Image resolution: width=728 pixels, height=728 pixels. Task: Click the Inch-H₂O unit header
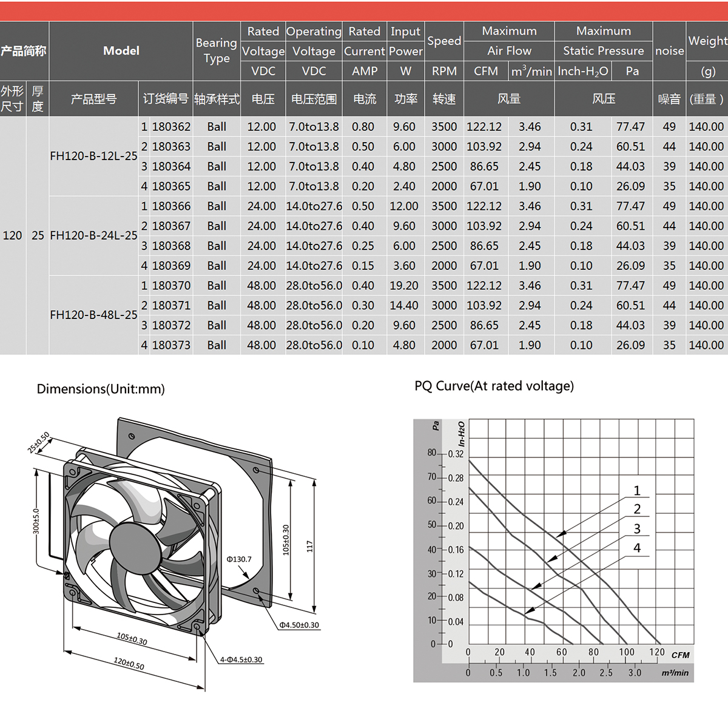583,72
